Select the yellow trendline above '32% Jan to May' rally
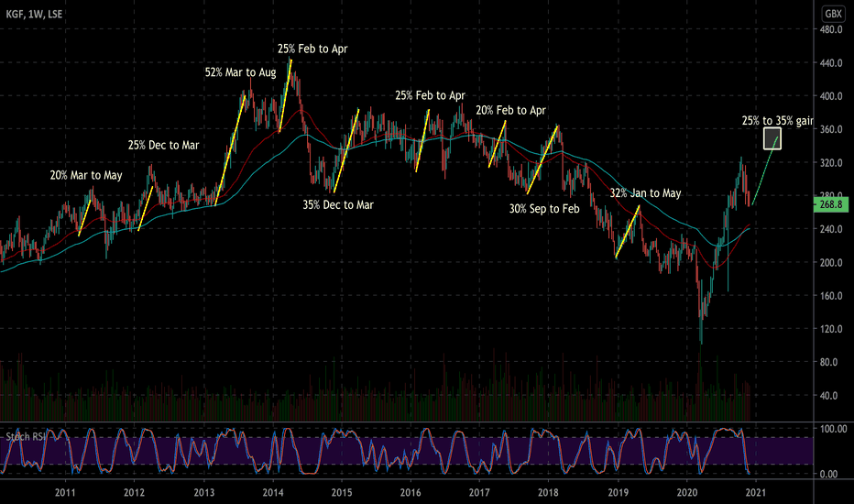854x504 pixels. (628, 232)
